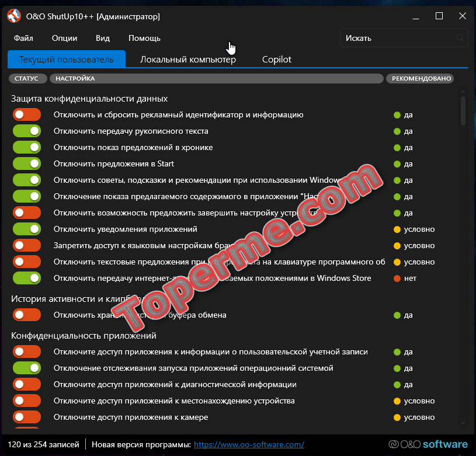476x456 pixels.
Task: Toggle 'Отключение отслеживания запуска приложений' switch
Action: (x=27, y=368)
